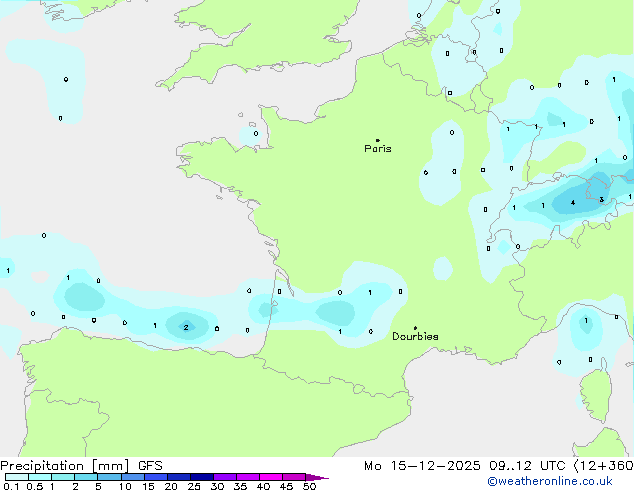
Task: Click the '20' label on the legend scale
Action: point(171,486)
